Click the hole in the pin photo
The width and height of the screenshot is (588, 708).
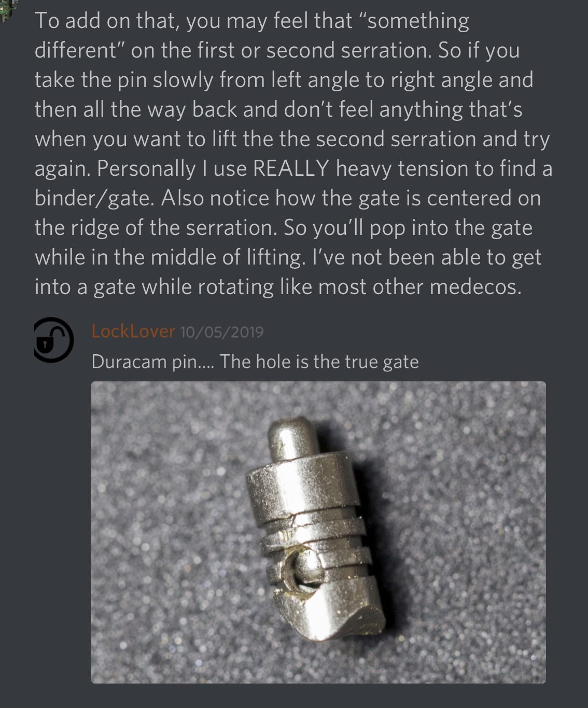pos(302,570)
